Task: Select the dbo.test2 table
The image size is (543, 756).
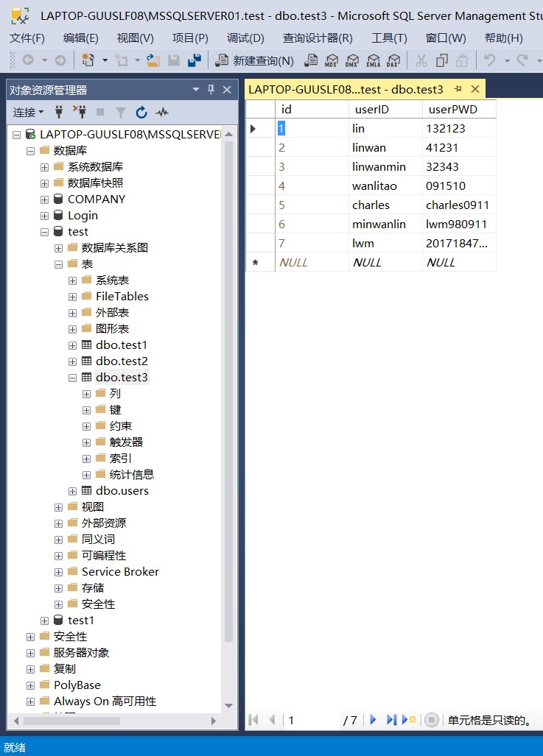Action: pos(122,361)
